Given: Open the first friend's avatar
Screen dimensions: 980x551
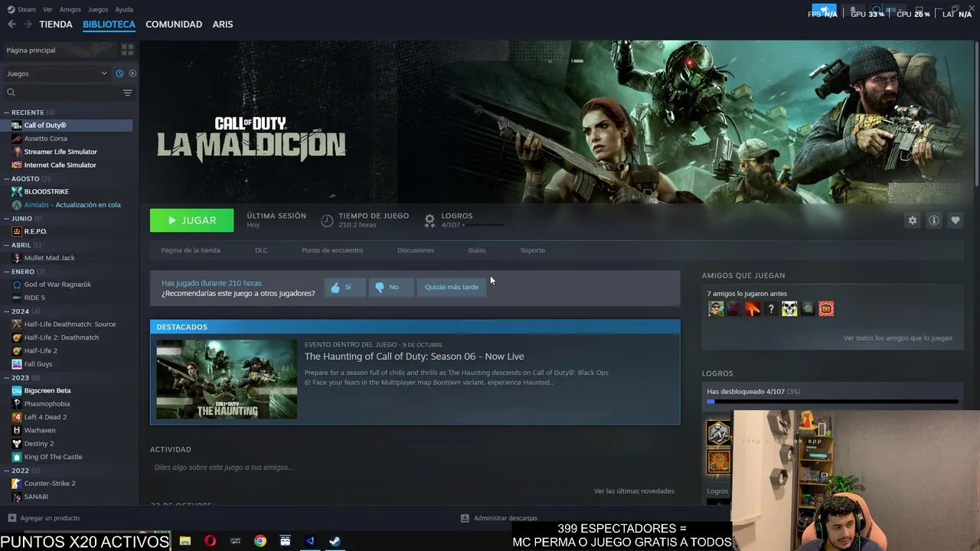Looking at the screenshot, I should (716, 309).
